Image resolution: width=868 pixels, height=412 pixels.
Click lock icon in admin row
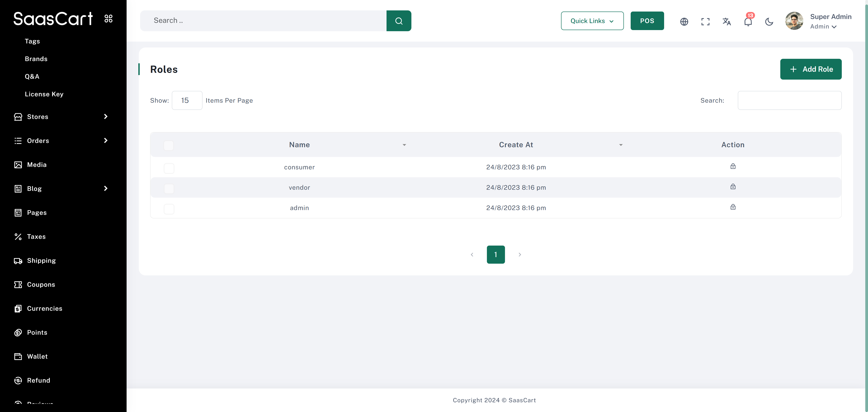point(733,207)
